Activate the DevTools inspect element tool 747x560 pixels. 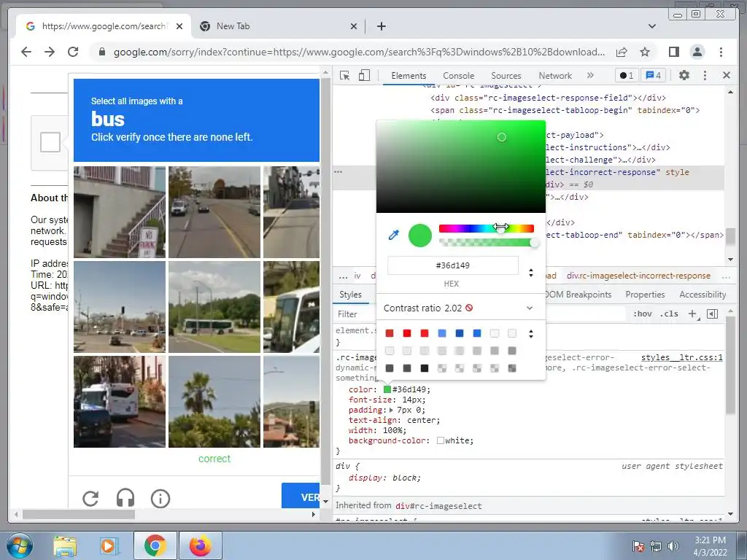tap(344, 75)
